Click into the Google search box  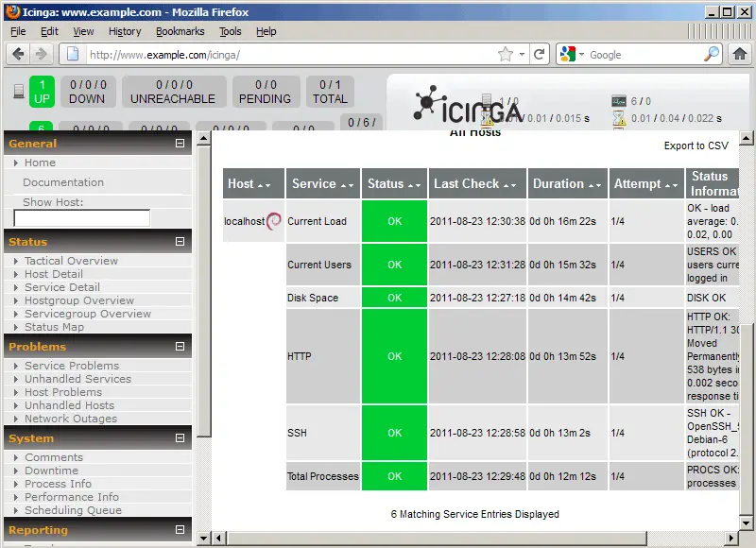[x=644, y=55]
